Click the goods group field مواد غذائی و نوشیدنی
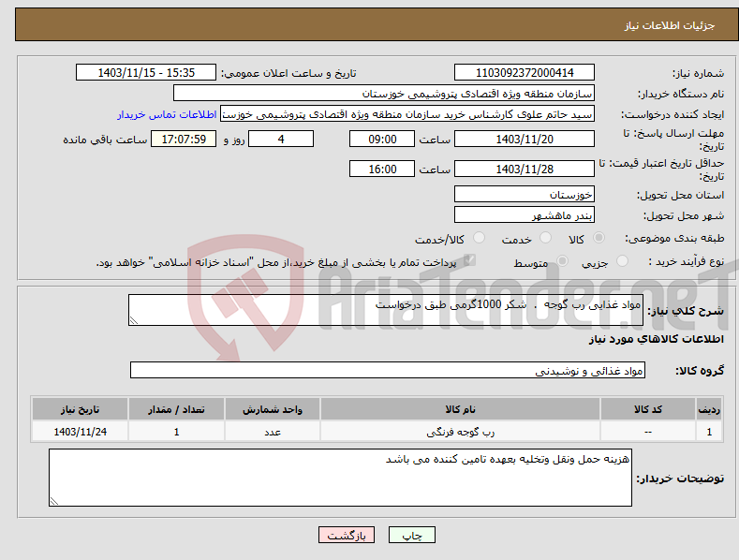Viewport: 739px width, 560px height. (388, 371)
